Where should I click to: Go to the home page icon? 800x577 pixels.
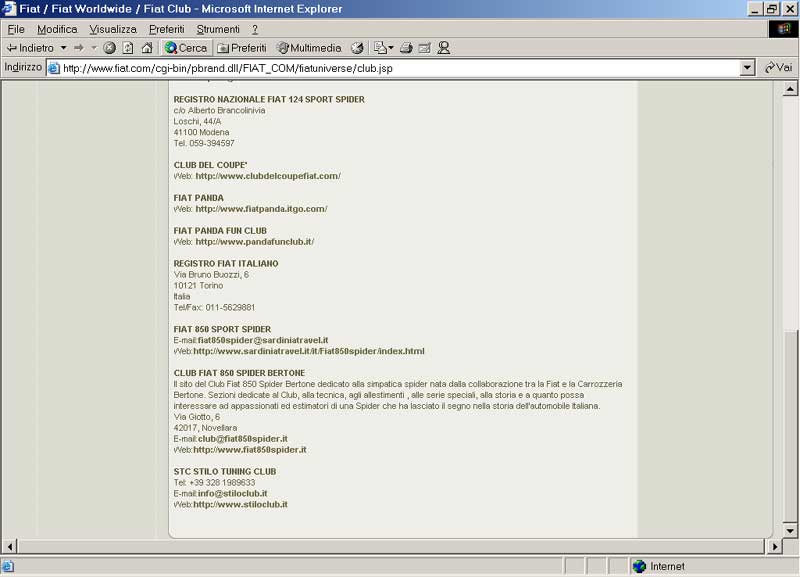(x=147, y=48)
